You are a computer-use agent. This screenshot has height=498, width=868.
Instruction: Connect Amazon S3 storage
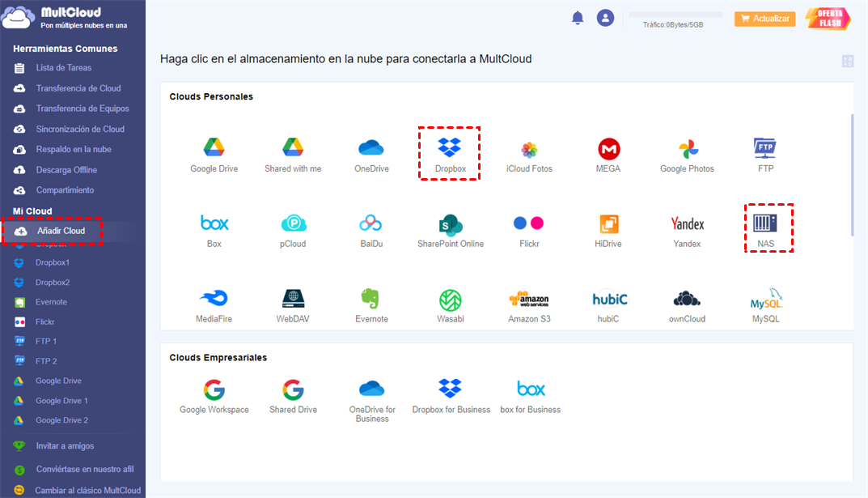[x=529, y=306]
